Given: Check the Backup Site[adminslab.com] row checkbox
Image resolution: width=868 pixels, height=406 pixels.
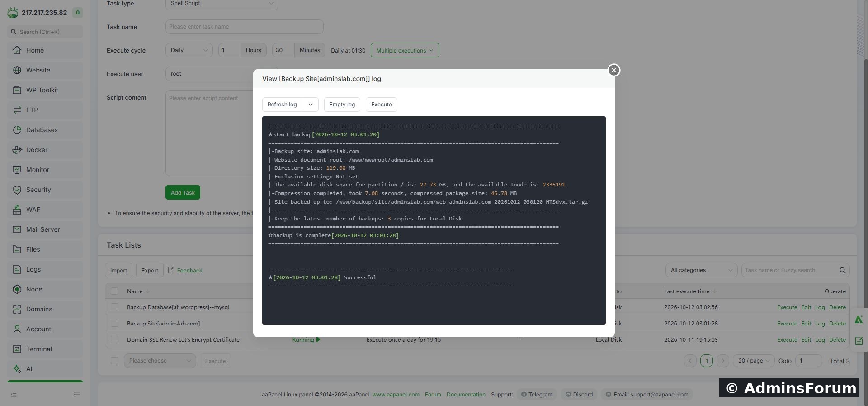Looking at the screenshot, I should 114,323.
